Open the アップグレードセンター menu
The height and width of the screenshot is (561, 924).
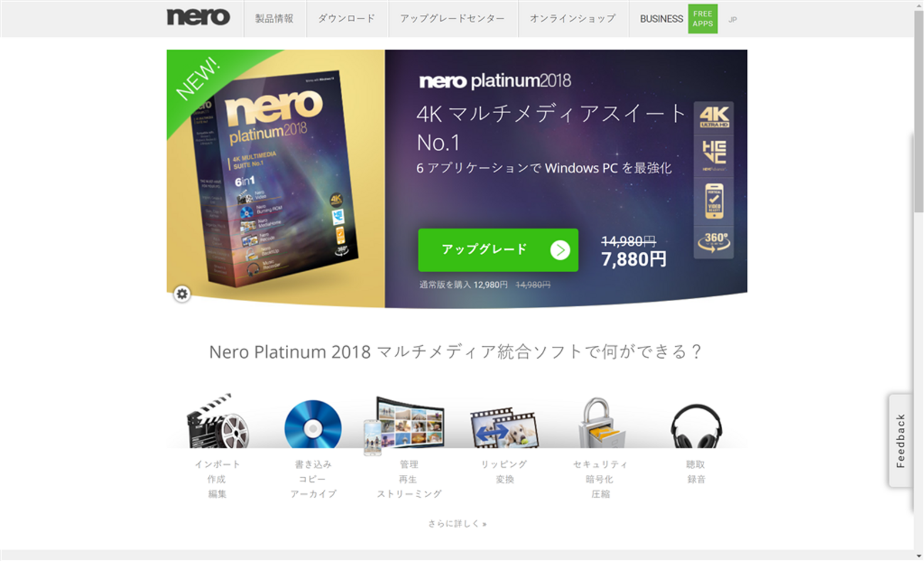(x=452, y=19)
